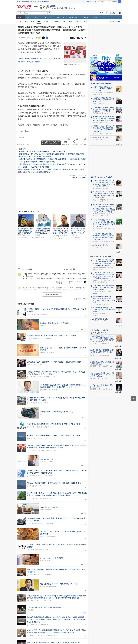Select the 有料 tab
This screenshot has width=138, height=644.
tap(95, 17)
